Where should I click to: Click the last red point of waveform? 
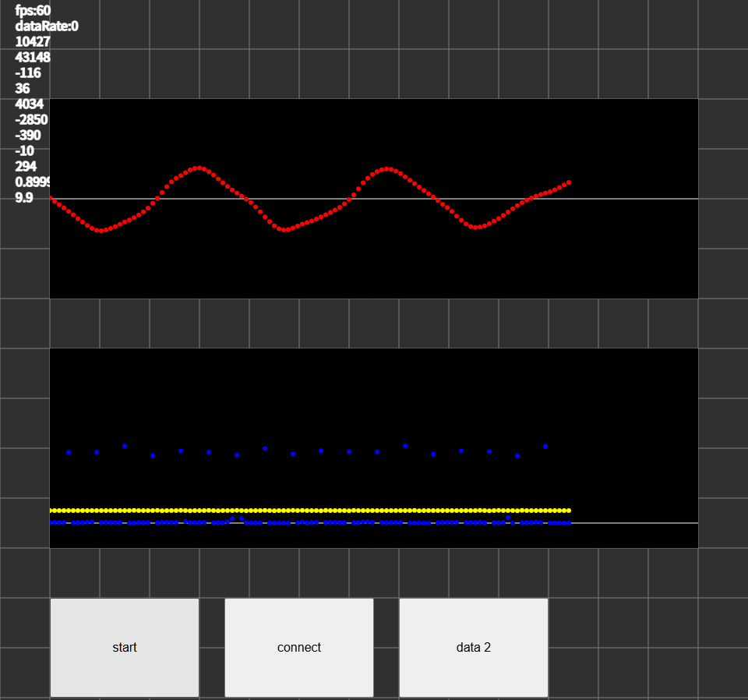pyautogui.click(x=569, y=182)
